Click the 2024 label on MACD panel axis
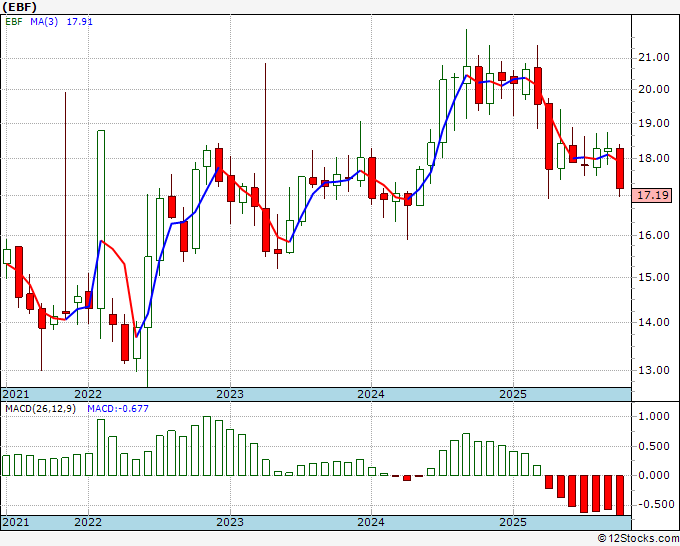The image size is (680, 546). (371, 522)
